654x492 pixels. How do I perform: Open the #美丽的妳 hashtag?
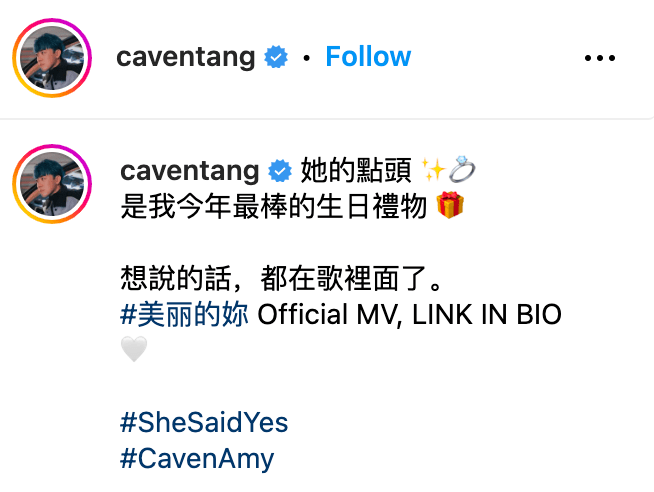click(x=184, y=314)
